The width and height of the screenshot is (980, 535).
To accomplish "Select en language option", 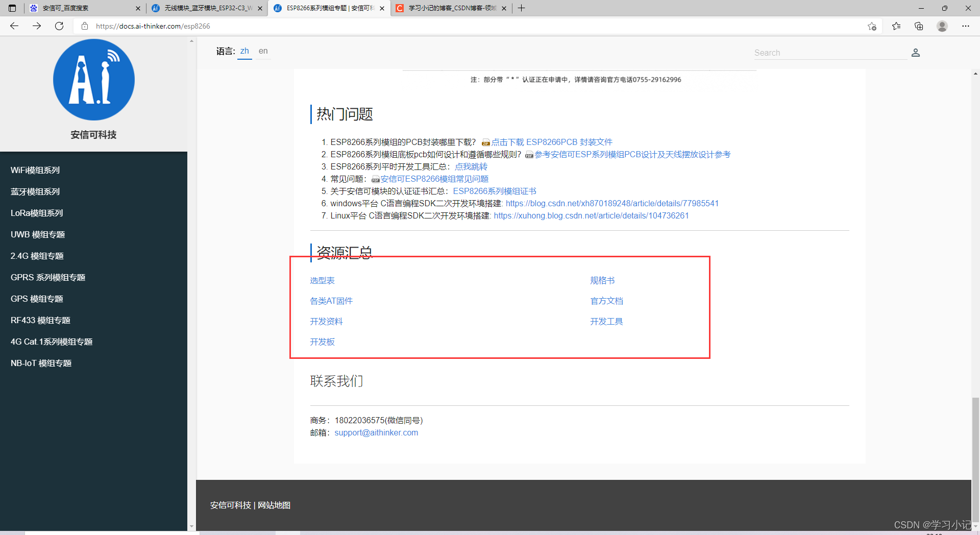I will point(263,51).
